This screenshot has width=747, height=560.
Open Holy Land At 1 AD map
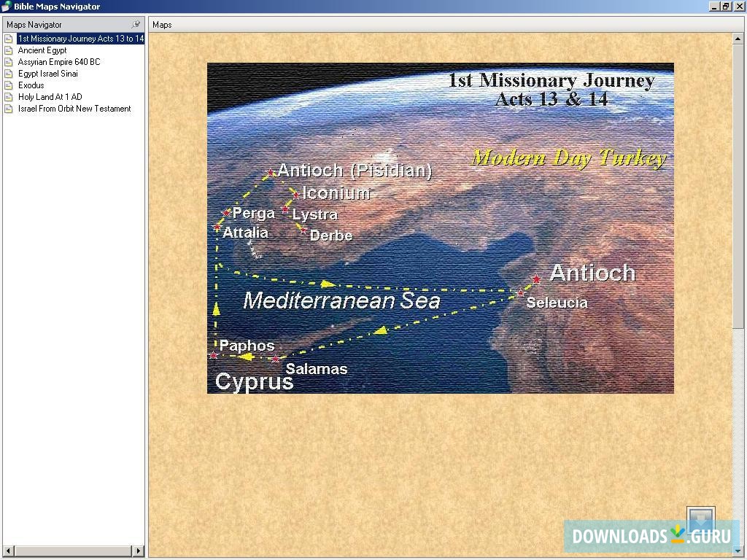tap(50, 97)
